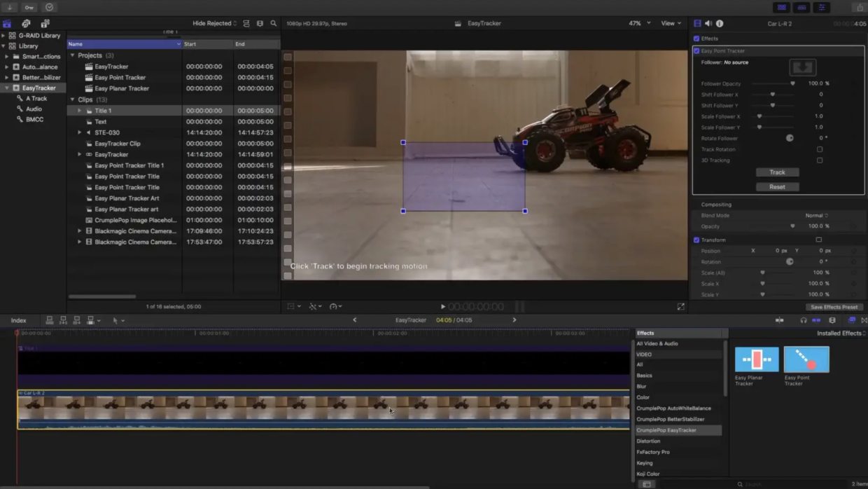Toggle the Timeline visibility button in toolbar
This screenshot has height=489, width=868.
tap(801, 7)
